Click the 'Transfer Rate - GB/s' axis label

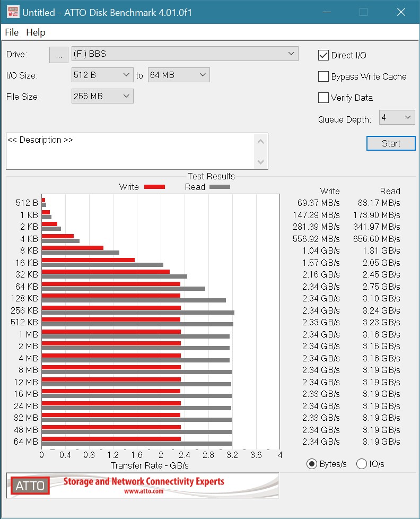[150, 466]
